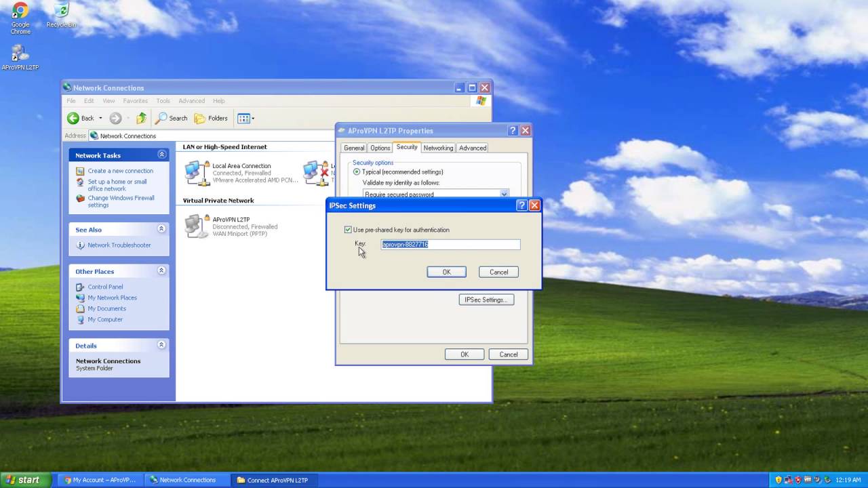Click the 12:19 AM taskbar clock
The height and width of the screenshot is (488, 868).
coord(848,480)
